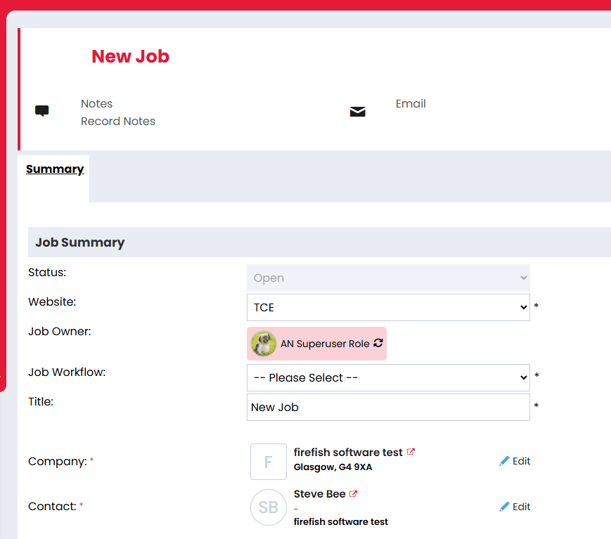Open the Job Workflow Please Select dropdown
The image size is (611, 539).
pos(388,378)
